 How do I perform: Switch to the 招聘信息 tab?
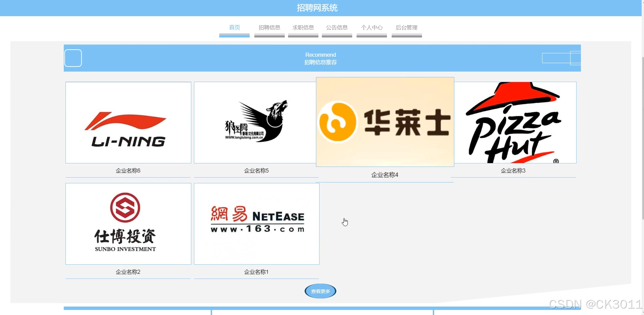coord(269,28)
